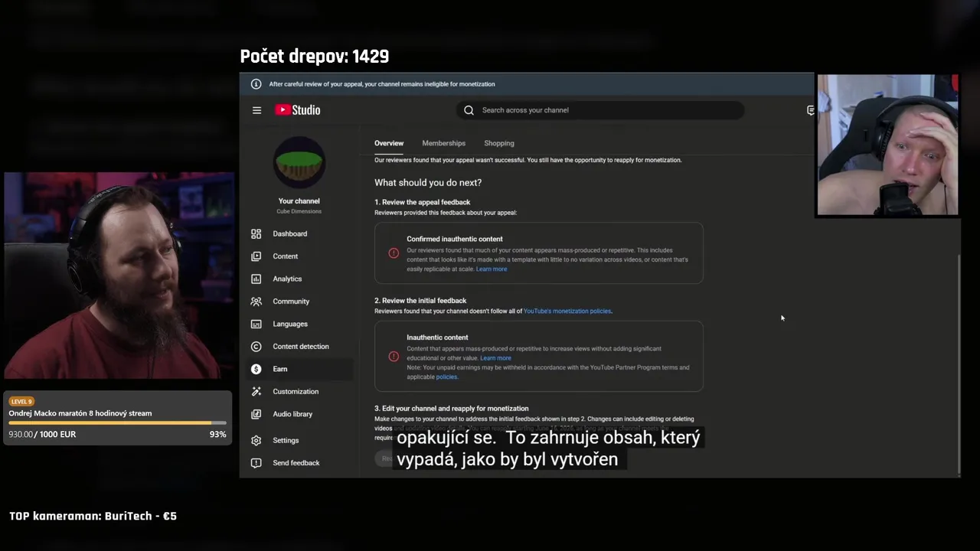Screen dimensions: 980x551
Task: Click the icon right of search bar
Action: click(x=810, y=110)
